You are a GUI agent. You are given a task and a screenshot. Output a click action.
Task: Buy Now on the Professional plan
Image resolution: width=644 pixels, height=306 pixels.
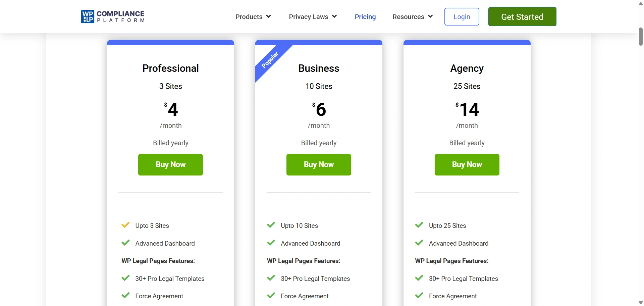click(170, 164)
